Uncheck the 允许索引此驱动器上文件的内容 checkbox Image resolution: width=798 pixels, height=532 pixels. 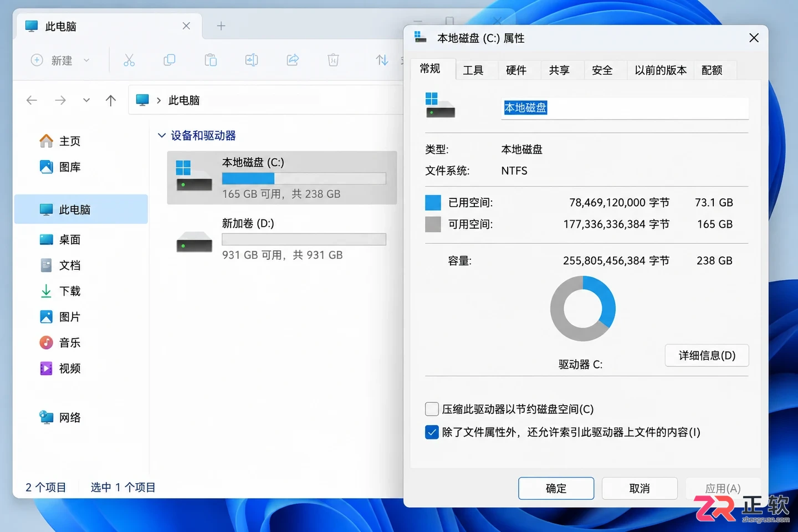click(432, 432)
